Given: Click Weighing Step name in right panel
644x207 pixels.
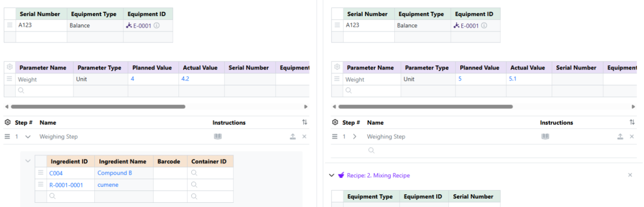Looking at the screenshot, I should click(x=386, y=137).
